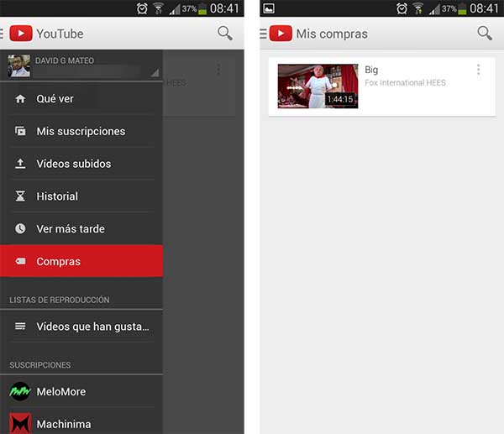
Task: Tap the playlist icon beside Vídeos que han gustado
Action: coord(20,326)
